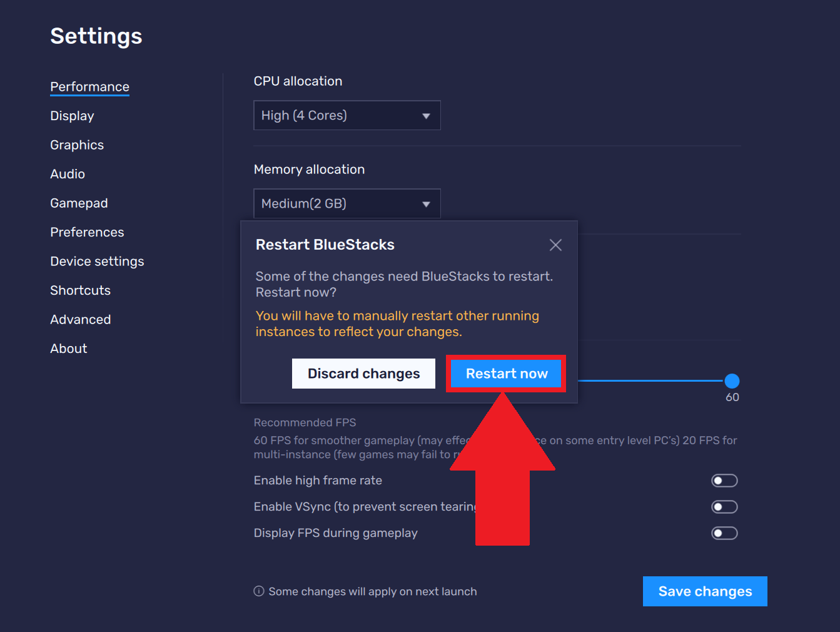Toggle Display FPS during gameplay switch
Screen dimensions: 840x632
724,533
